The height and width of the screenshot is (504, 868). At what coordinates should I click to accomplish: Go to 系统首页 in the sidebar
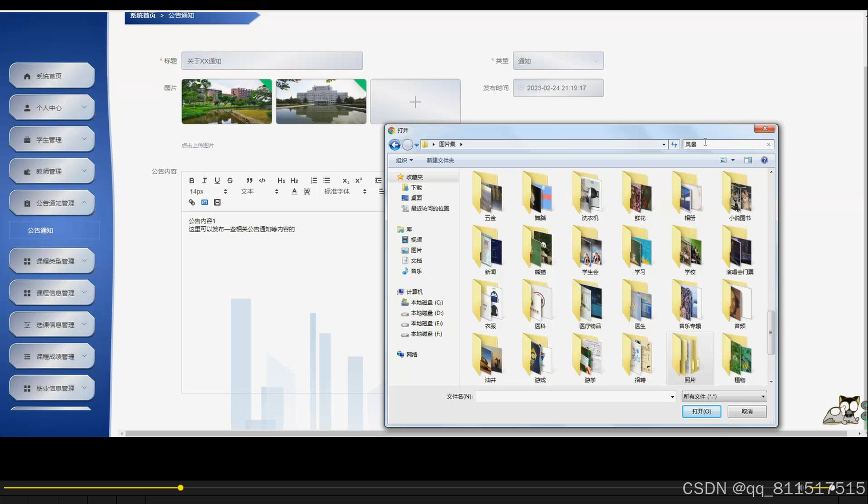click(52, 76)
